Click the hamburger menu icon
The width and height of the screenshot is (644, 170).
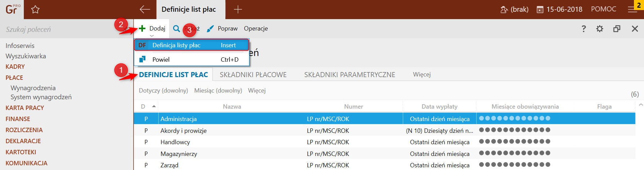pyautogui.click(x=632, y=10)
